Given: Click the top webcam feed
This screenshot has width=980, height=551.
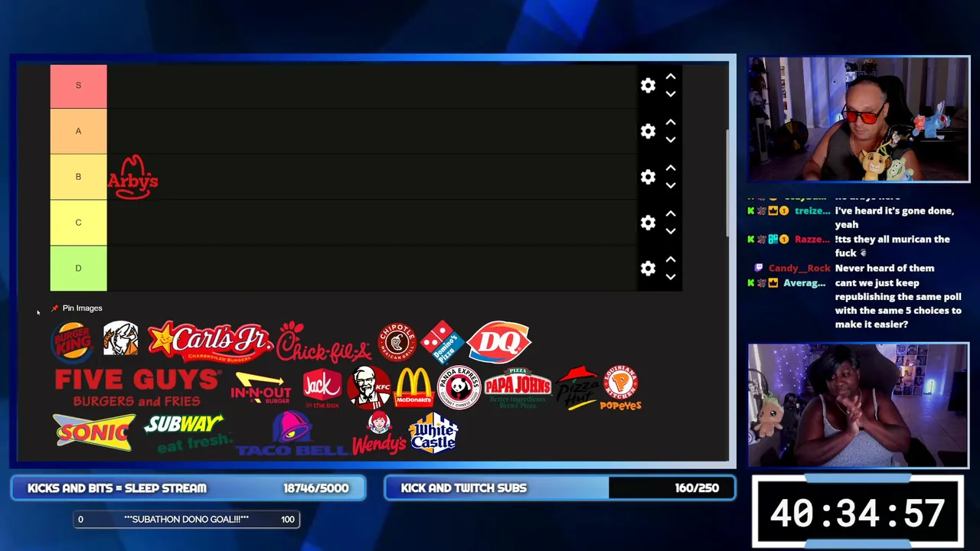Looking at the screenshot, I should click(x=858, y=119).
